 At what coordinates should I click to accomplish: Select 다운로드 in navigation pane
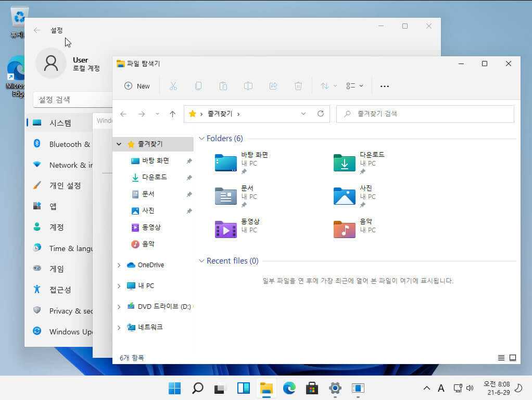(x=155, y=177)
